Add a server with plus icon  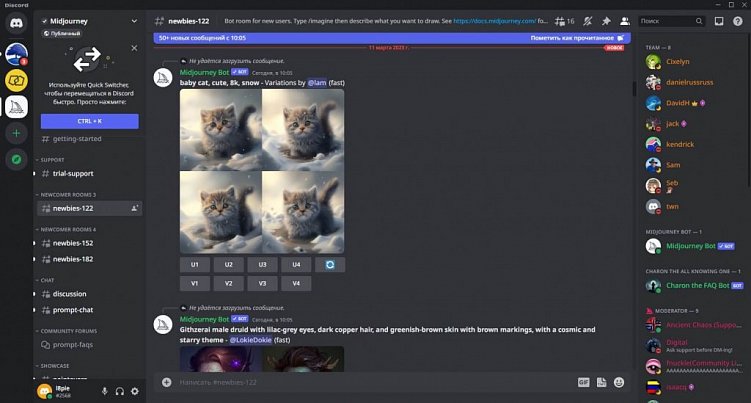click(16, 133)
